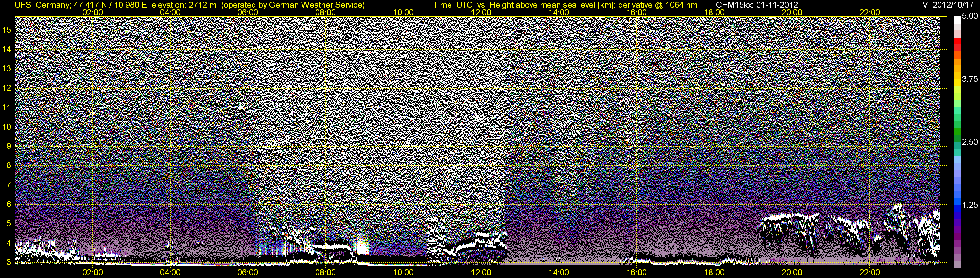Click the white top segment of the colorbar
Screen dimensions: 980x278
pyautogui.click(x=957, y=20)
